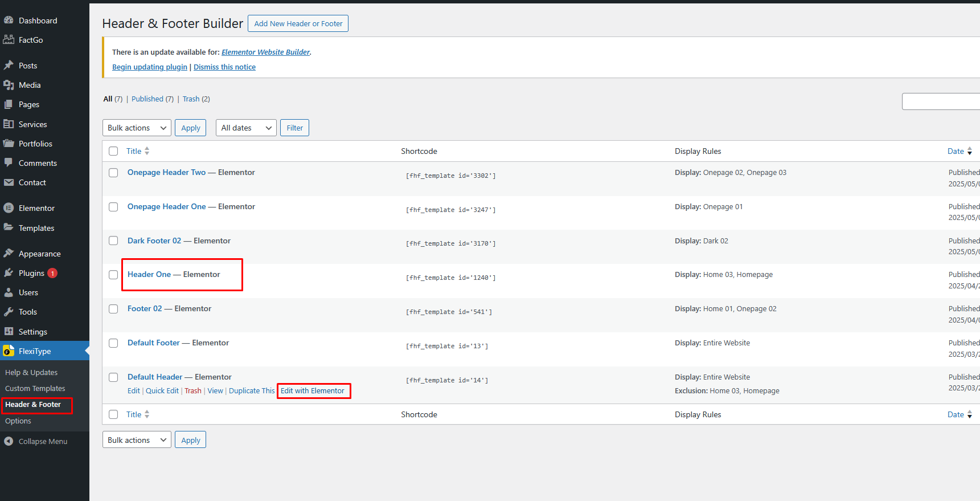Screen dimensions: 980x501
Task: Click sort arrows next to bottom Title header
Action: coord(147,414)
